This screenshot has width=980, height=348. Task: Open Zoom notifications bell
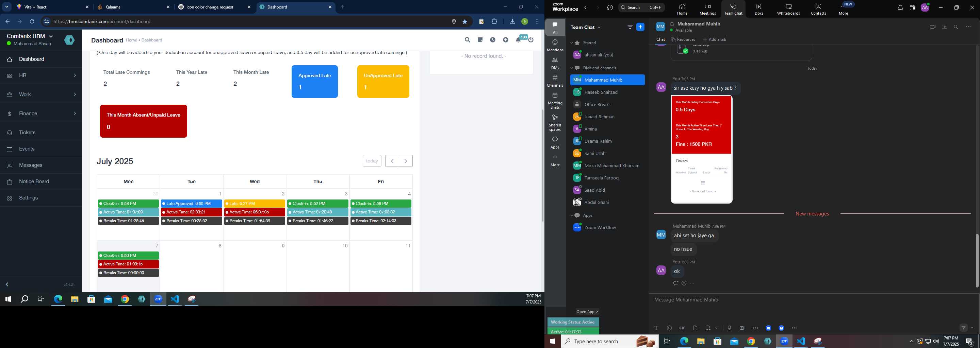900,7
